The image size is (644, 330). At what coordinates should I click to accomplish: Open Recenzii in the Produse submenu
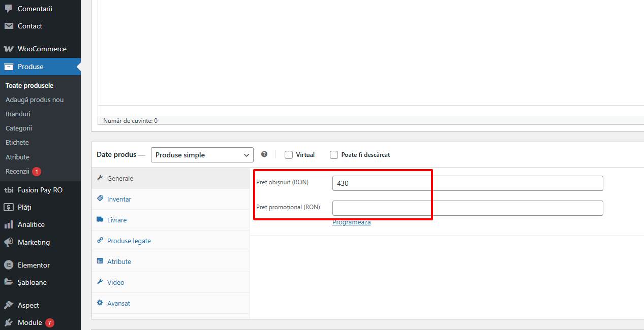click(x=18, y=171)
